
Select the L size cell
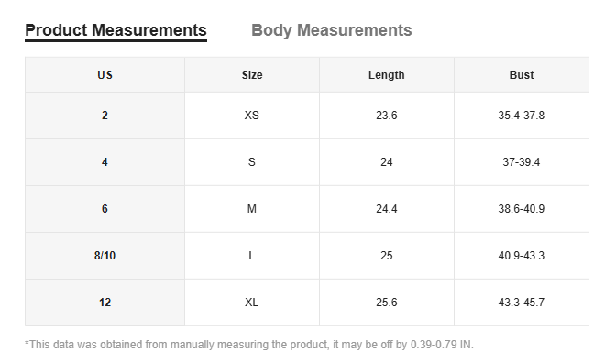tap(252, 256)
